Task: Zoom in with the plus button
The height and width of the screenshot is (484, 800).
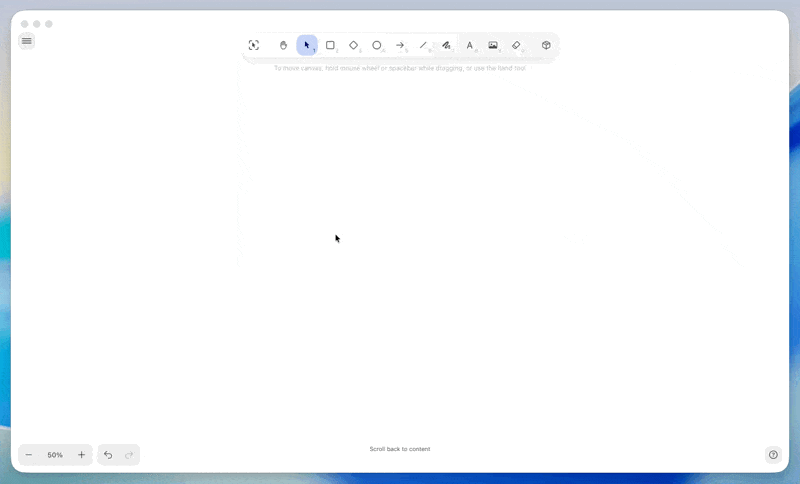Action: coord(81,455)
